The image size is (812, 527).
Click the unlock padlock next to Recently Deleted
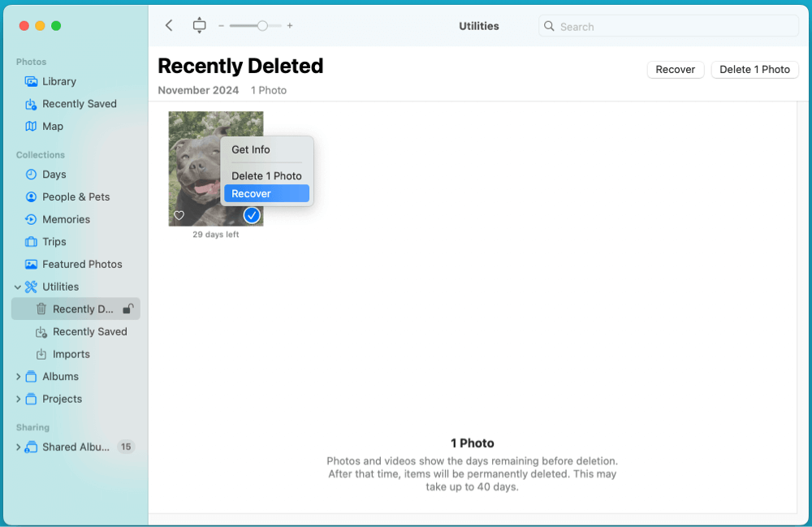click(127, 309)
